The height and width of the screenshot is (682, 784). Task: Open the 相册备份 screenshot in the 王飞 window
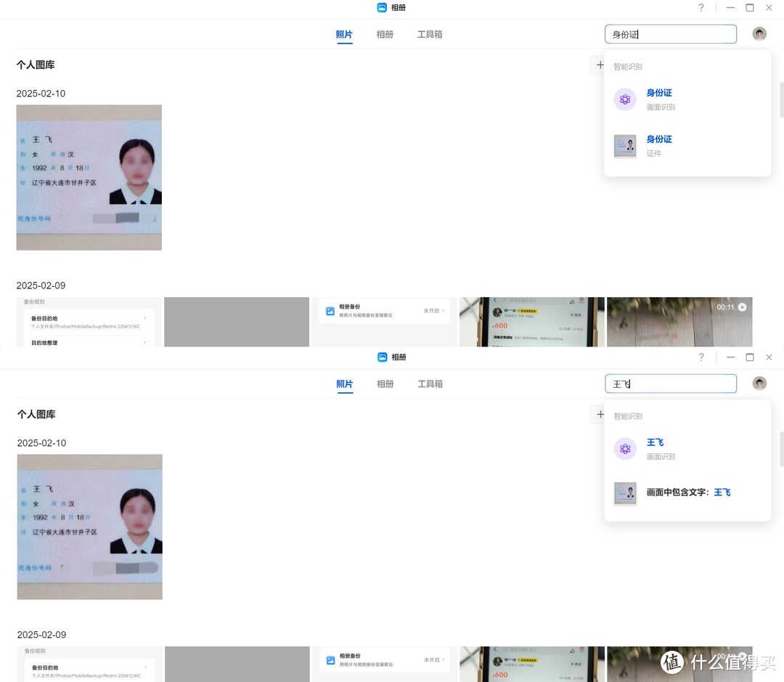pyautogui.click(x=385, y=664)
